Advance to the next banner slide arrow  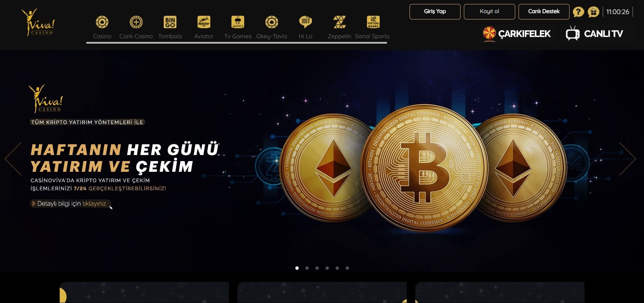[627, 159]
